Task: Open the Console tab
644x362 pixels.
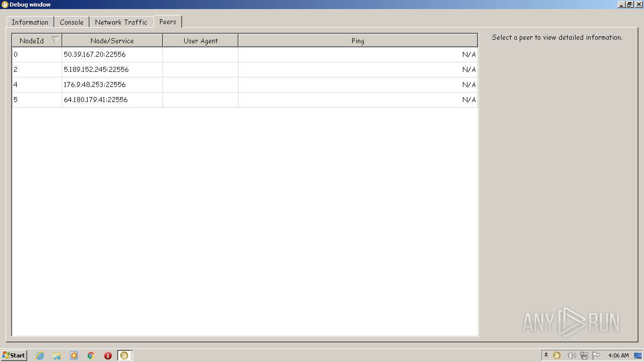Action: point(71,22)
